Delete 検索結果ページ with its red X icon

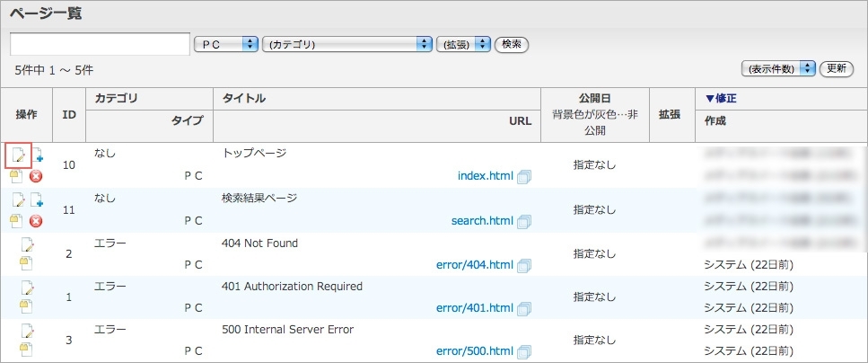tap(36, 221)
